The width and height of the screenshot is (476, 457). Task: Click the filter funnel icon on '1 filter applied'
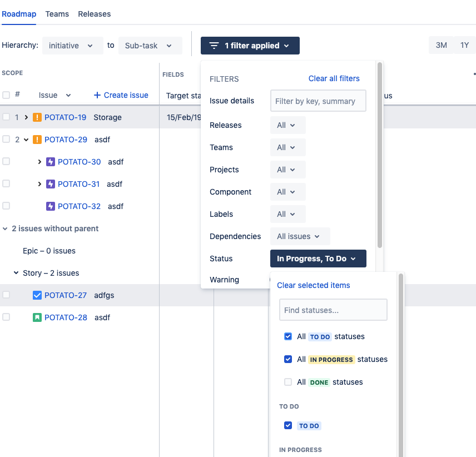coord(214,46)
